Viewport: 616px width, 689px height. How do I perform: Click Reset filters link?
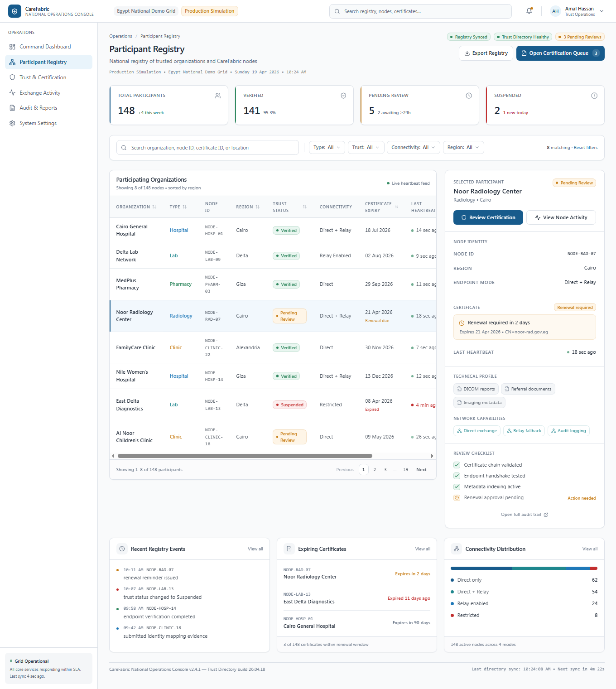click(586, 148)
